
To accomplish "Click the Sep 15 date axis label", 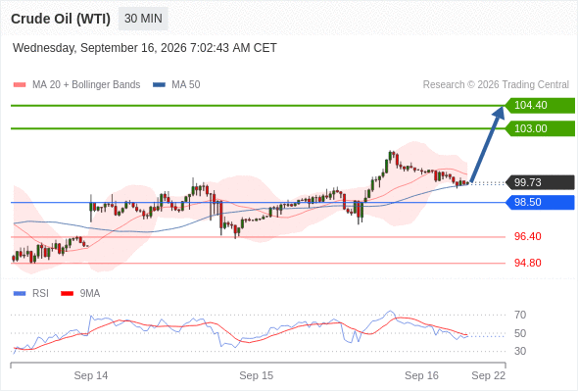I will coord(257,375).
